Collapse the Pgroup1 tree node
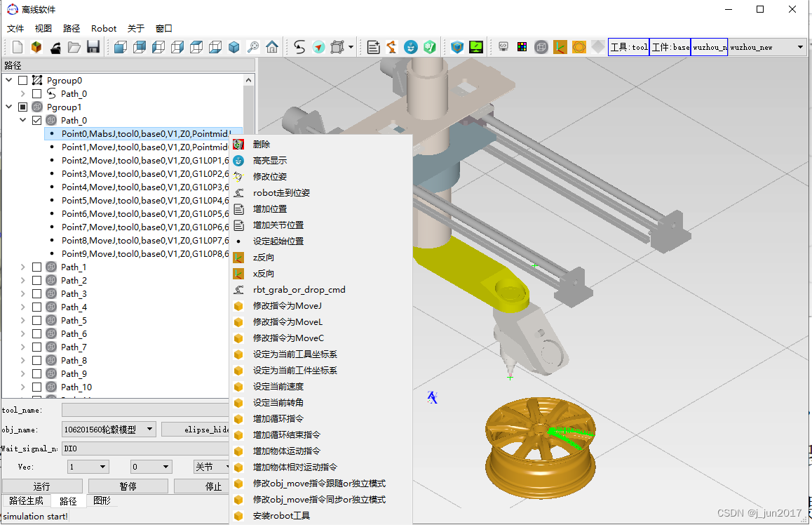This screenshot has width=812, height=525. [x=9, y=107]
